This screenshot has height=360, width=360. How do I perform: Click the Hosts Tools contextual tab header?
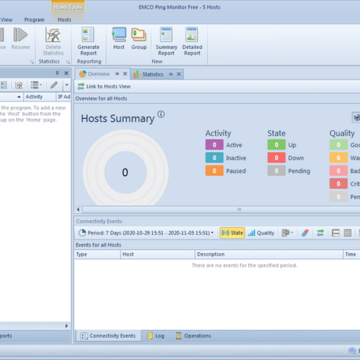click(68, 7)
